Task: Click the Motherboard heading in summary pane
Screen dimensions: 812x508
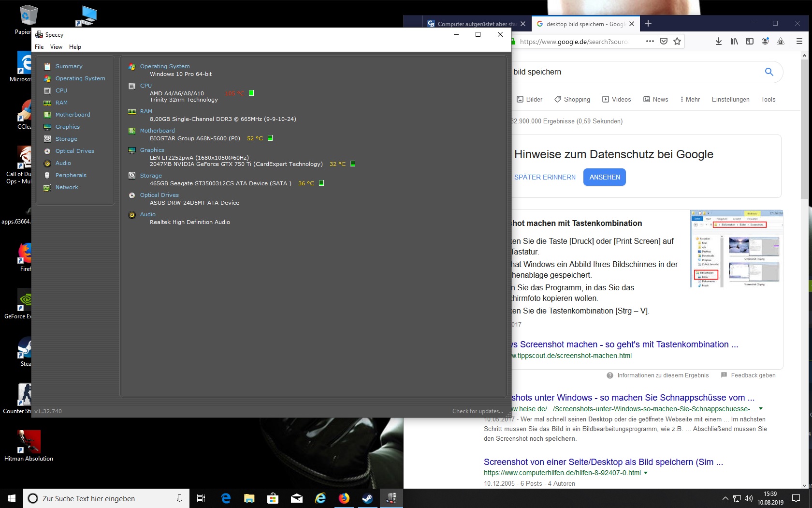Action: 158,131
